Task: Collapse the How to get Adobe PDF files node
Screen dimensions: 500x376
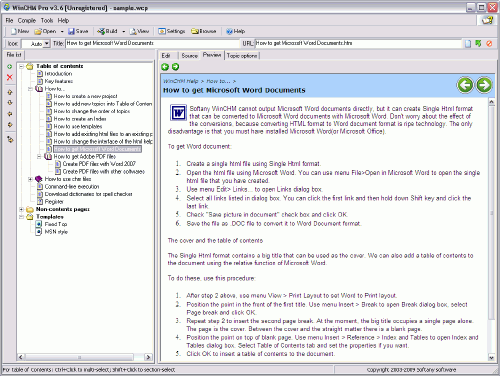Action: coord(39,157)
